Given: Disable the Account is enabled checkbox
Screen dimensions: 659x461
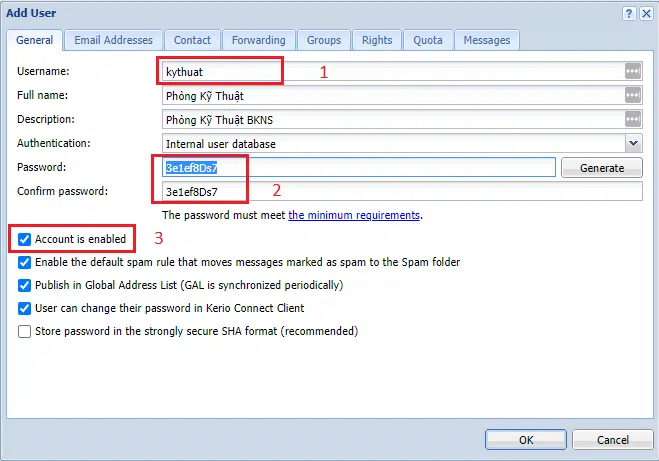Looking at the screenshot, I should coord(25,240).
